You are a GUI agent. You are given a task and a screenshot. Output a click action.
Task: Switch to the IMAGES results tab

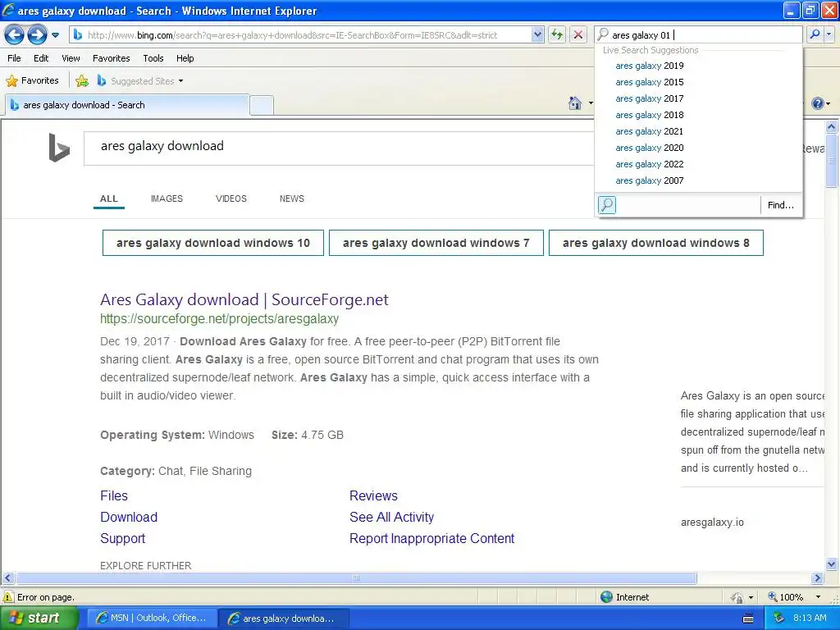tap(167, 199)
